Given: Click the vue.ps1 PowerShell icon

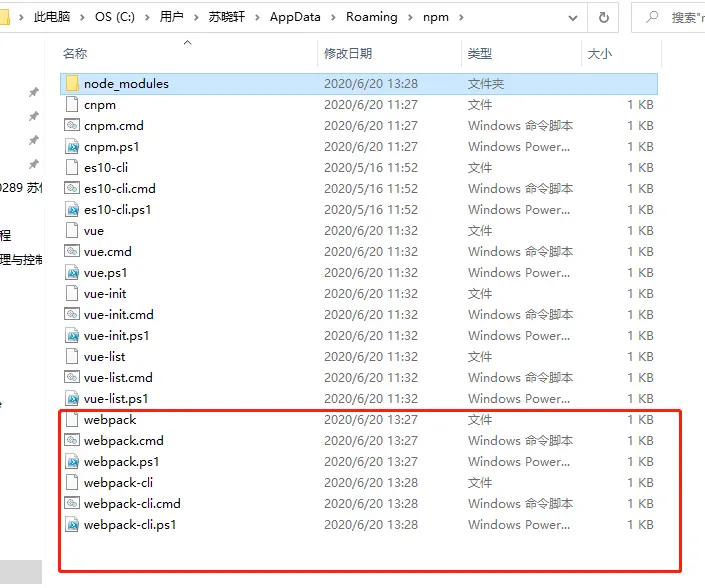Looking at the screenshot, I should tap(72, 272).
